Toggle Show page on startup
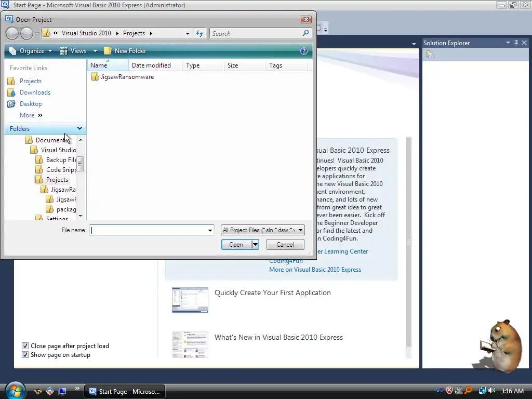 [x=25, y=354]
